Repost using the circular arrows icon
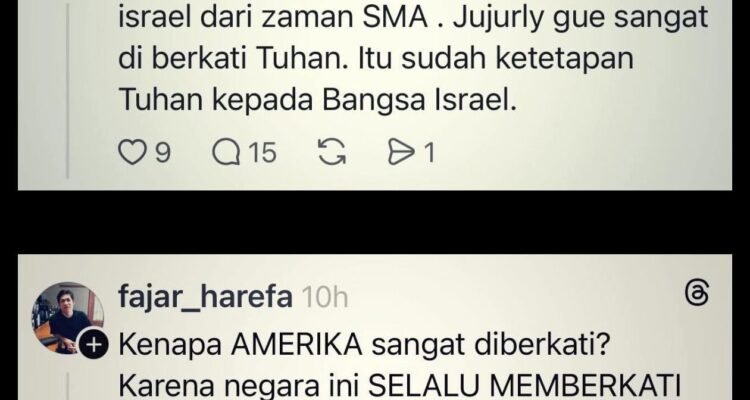The image size is (750, 400). [x=333, y=154]
